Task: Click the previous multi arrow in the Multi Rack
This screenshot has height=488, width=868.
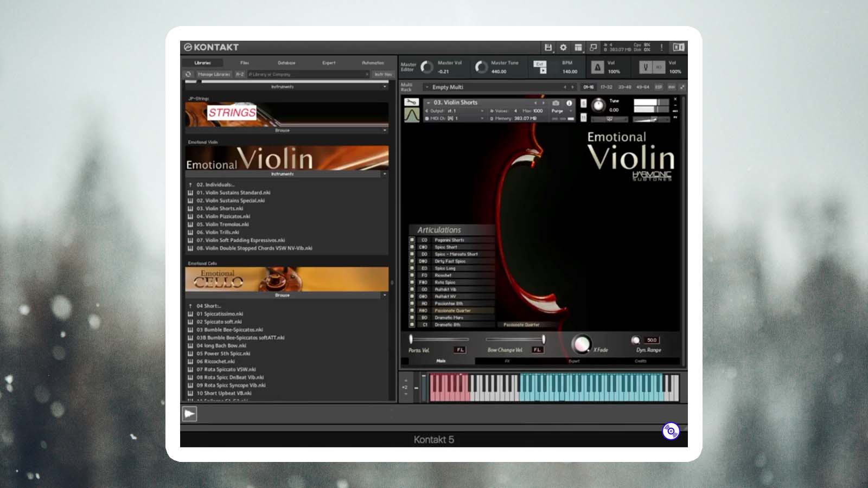Action: click(x=565, y=87)
